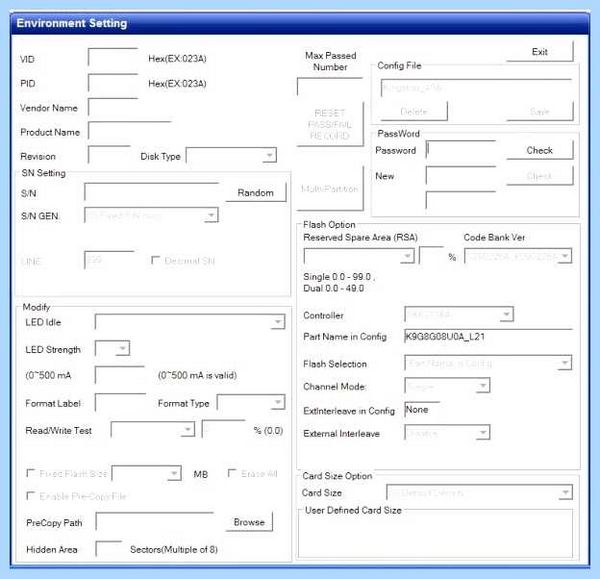This screenshot has width=600, height=579.
Task: Click the Random button
Action: 256,192
